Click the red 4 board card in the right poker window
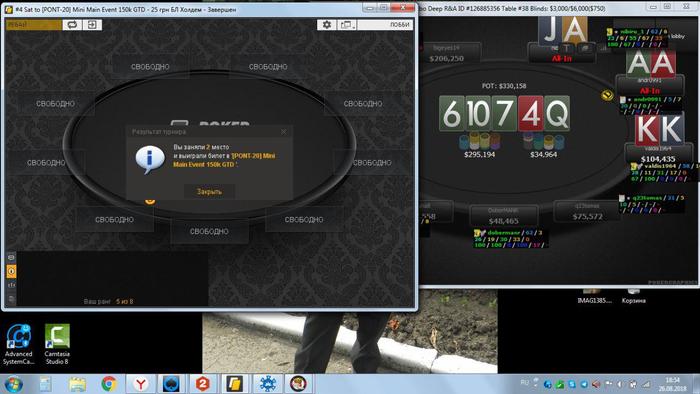Image resolution: width=700 pixels, height=394 pixels. point(531,113)
